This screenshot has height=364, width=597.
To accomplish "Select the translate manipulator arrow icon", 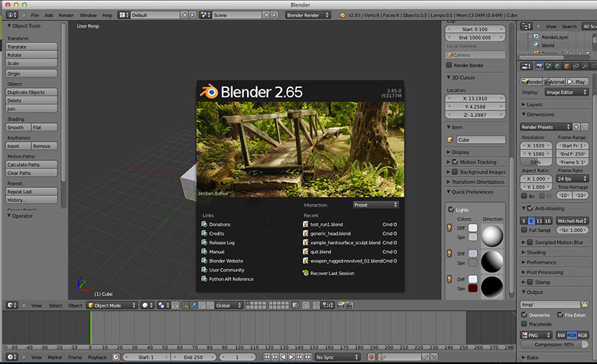I will pyautogui.click(x=194, y=305).
